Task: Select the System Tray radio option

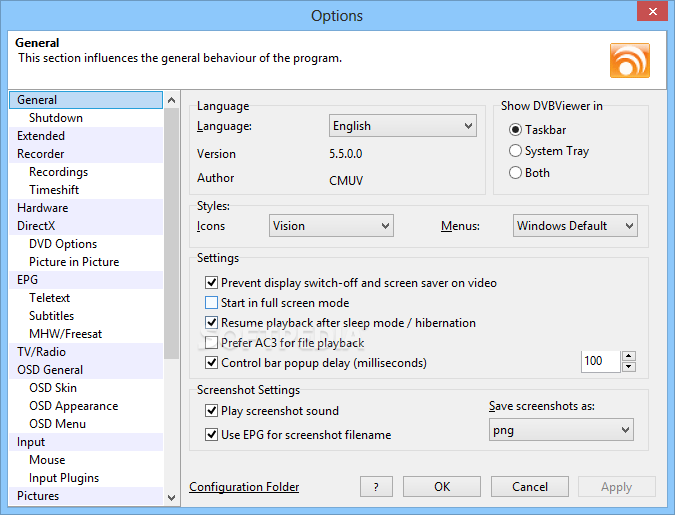Action: [x=515, y=151]
